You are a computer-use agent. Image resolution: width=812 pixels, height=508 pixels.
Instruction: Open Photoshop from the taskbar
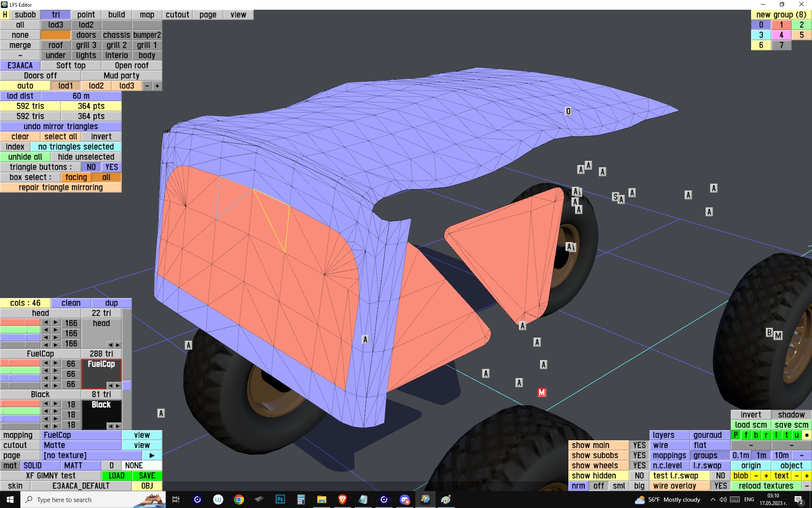[280, 500]
